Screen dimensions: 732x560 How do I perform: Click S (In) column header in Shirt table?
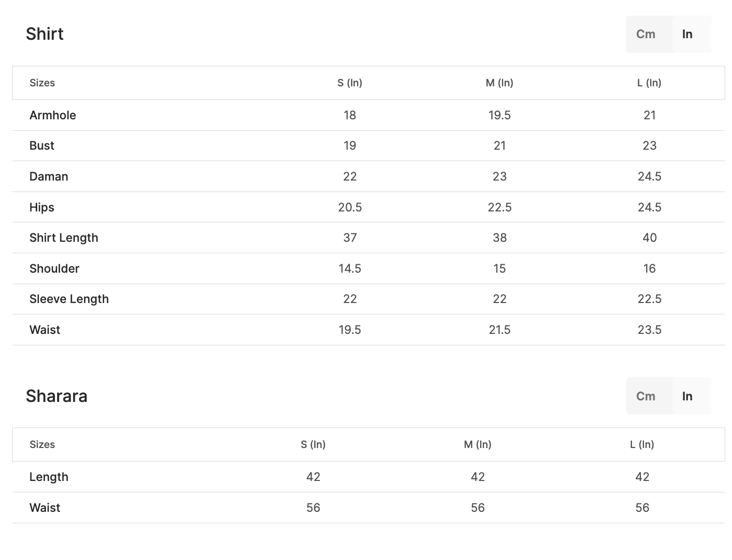tap(350, 83)
